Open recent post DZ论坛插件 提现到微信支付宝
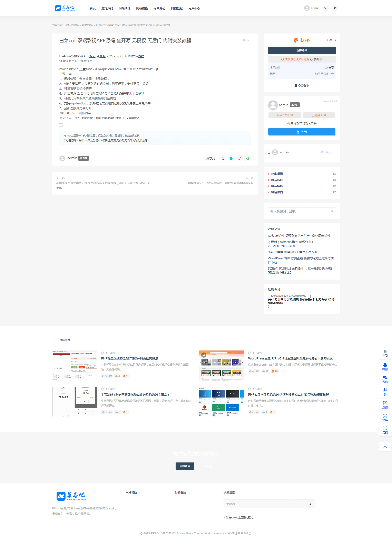The height and width of the screenshot is (544, 392). pos(299,236)
